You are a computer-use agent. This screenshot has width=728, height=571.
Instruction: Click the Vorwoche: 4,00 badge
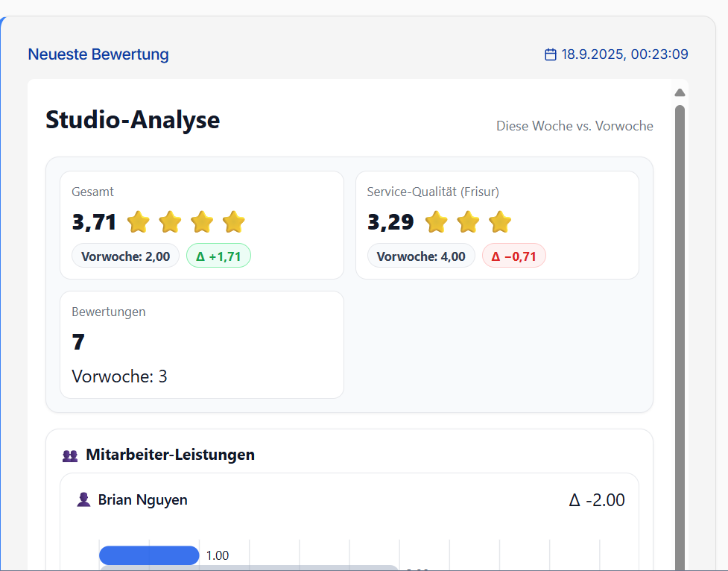click(x=421, y=256)
